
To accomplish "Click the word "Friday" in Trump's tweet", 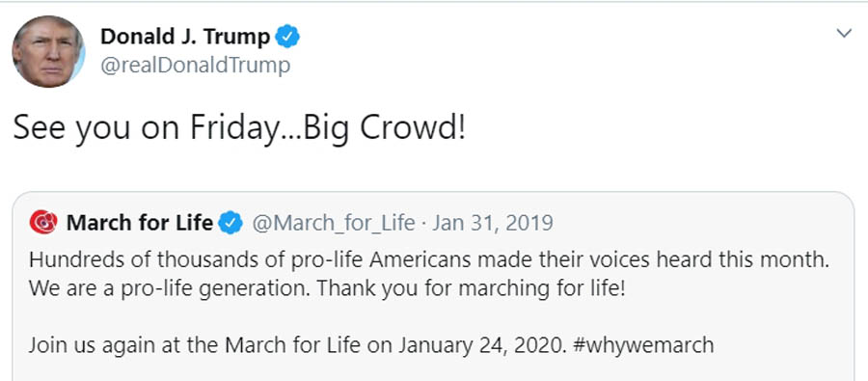I will (231, 128).
